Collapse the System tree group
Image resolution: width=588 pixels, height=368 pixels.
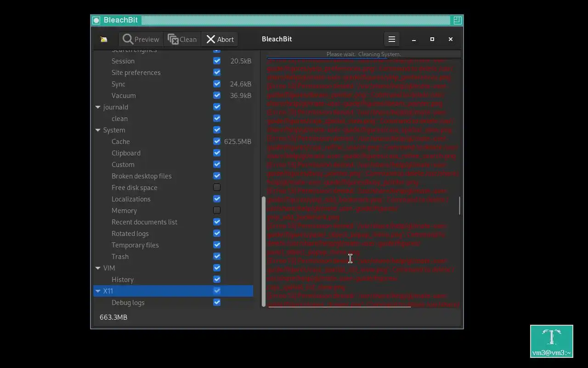98,130
